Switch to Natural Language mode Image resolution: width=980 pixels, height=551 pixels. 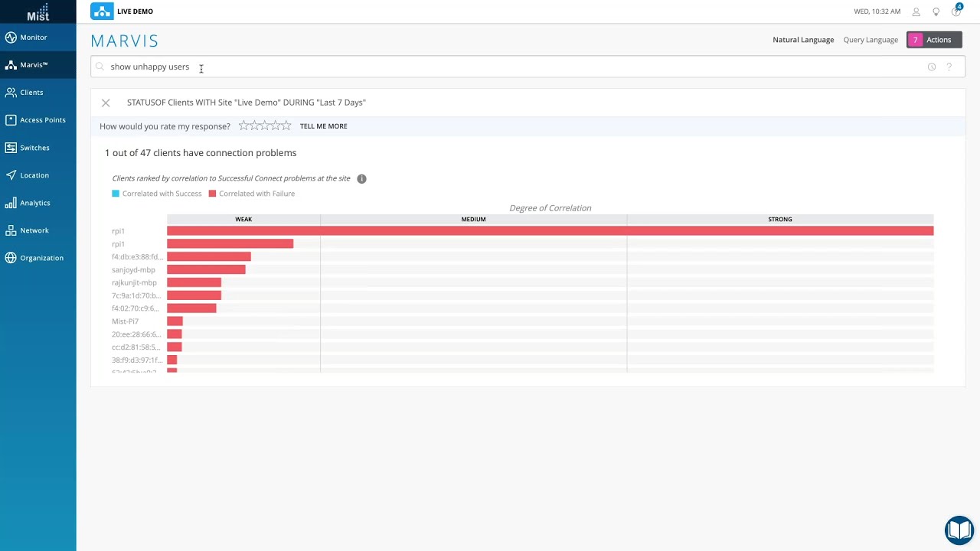click(803, 40)
